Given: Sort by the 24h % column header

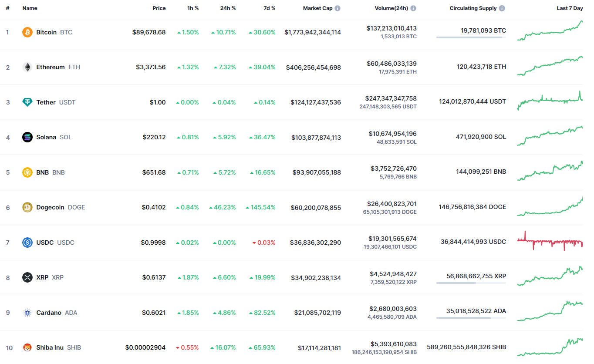Looking at the screenshot, I should [x=228, y=8].
